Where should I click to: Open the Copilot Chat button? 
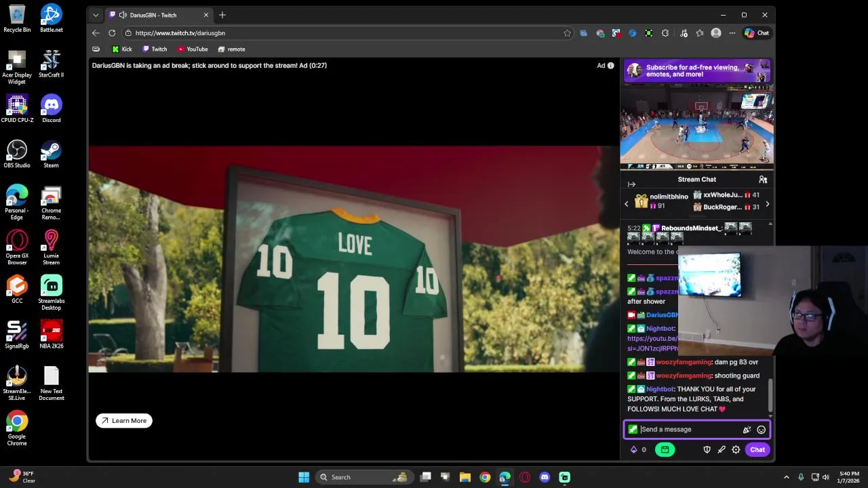pyautogui.click(x=757, y=33)
